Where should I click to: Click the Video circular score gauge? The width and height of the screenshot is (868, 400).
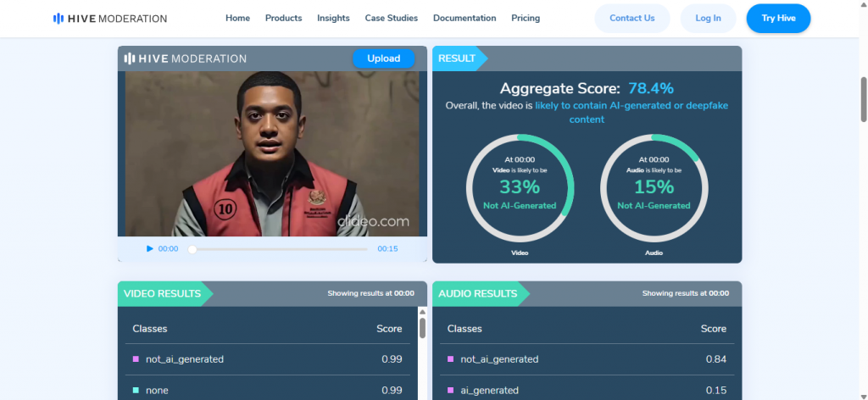coord(520,186)
